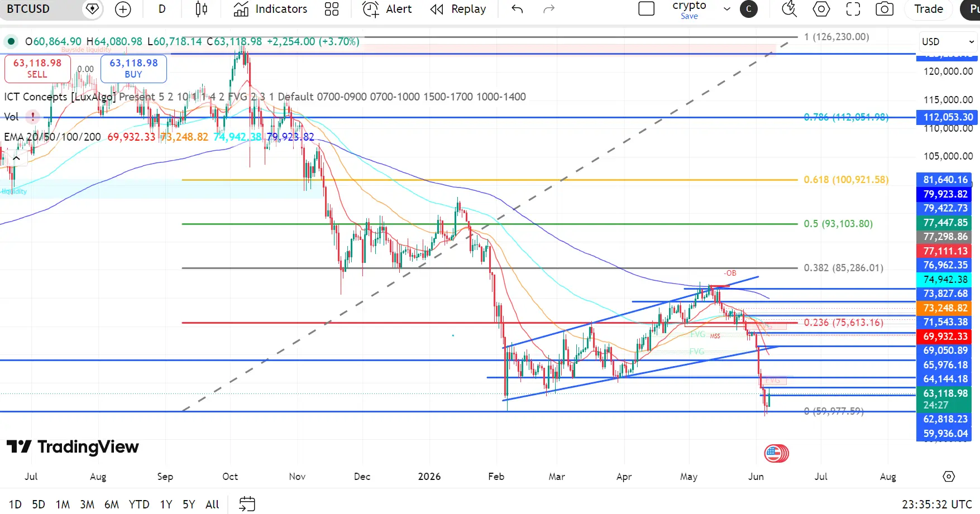This screenshot has height=514, width=980.
Task: Set date range to 1M
Action: coord(63,504)
